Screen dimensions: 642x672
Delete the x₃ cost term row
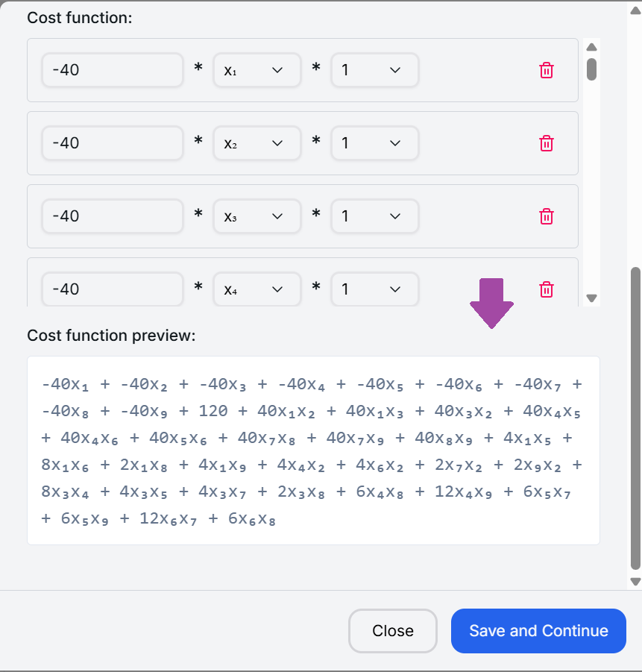[546, 216]
